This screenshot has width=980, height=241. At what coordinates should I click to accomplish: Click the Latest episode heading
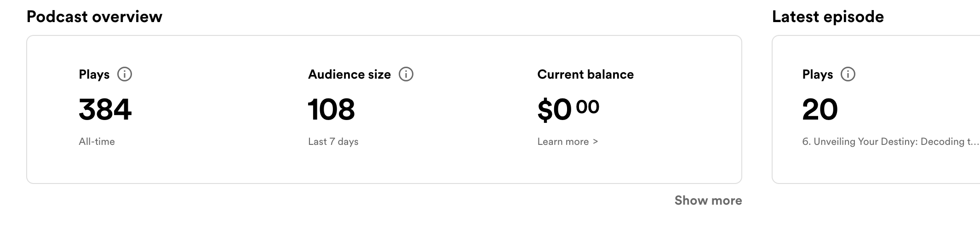tap(827, 17)
